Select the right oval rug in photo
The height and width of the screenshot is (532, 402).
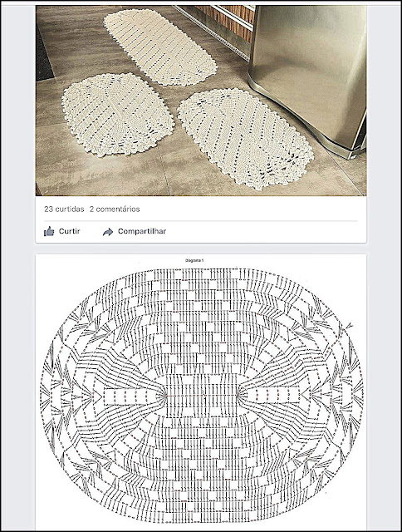point(245,139)
